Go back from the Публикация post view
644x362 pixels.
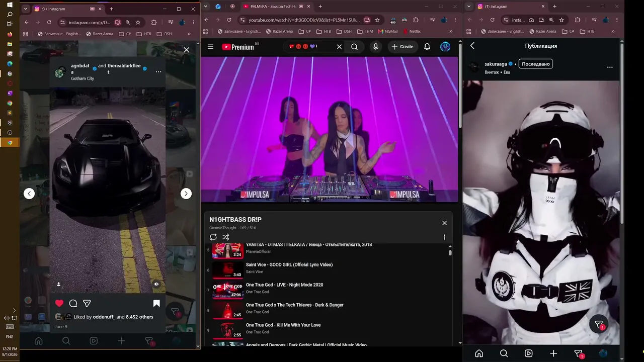tap(472, 46)
